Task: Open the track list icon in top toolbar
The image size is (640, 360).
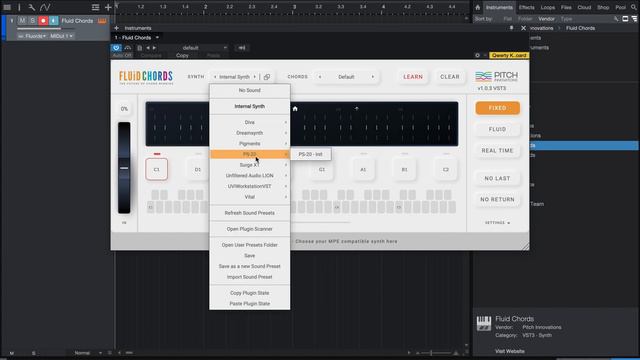Action: click(x=7, y=7)
